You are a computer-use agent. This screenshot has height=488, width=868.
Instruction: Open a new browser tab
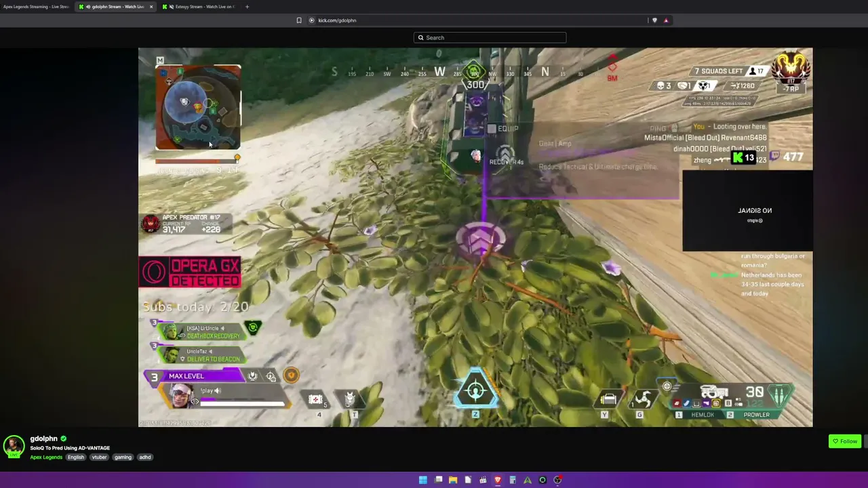tap(247, 7)
